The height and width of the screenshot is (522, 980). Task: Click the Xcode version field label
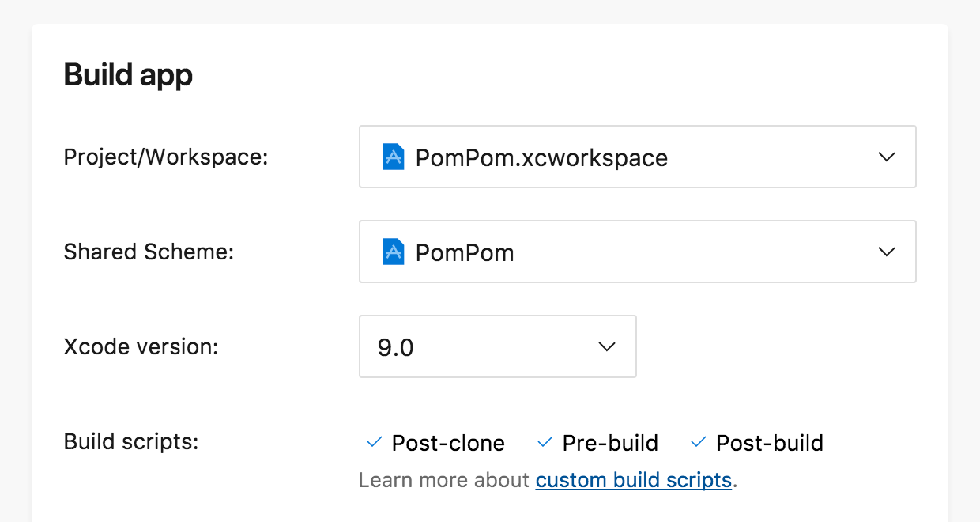141,346
